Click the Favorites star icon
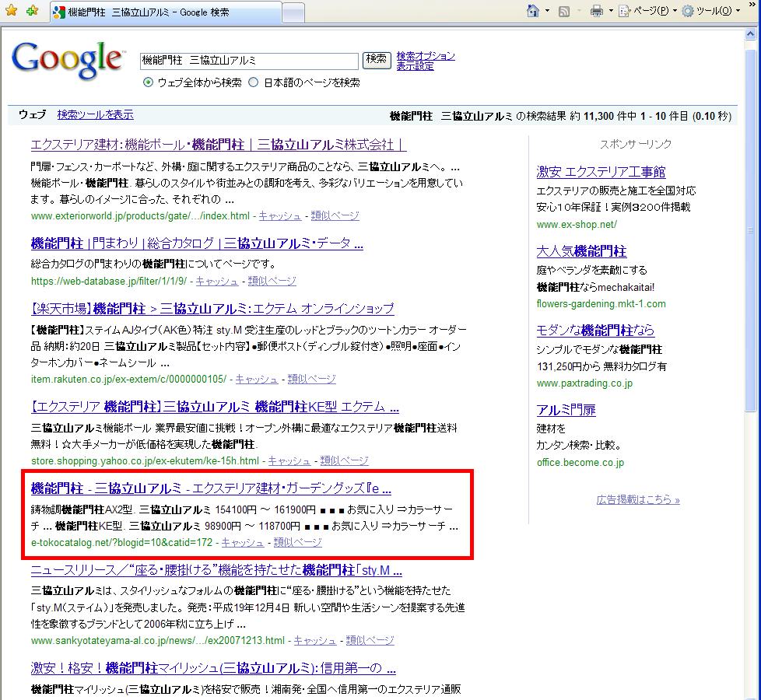 (11, 11)
